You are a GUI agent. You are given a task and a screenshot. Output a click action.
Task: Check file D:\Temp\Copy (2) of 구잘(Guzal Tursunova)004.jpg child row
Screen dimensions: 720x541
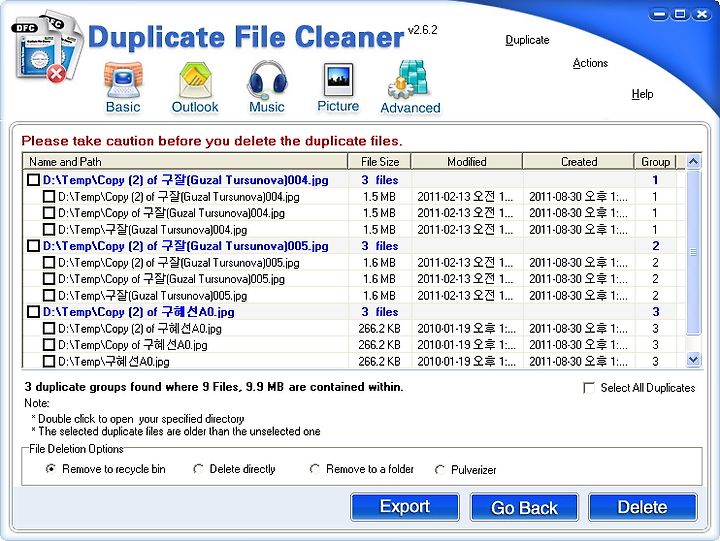tap(49, 197)
